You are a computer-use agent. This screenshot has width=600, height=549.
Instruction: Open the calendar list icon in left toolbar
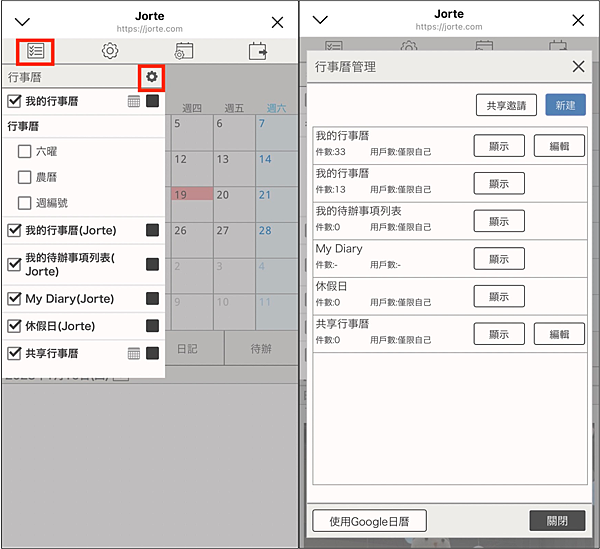(x=35, y=51)
